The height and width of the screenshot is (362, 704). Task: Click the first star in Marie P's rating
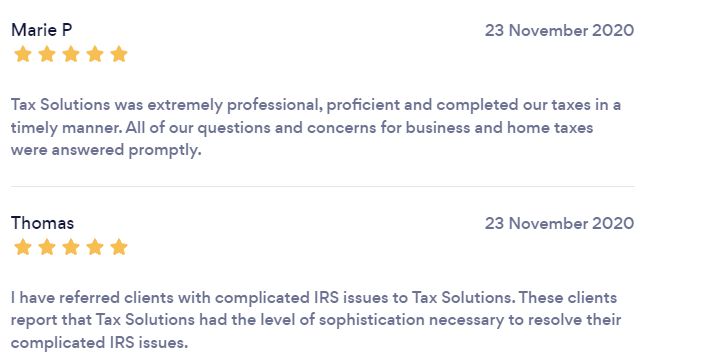[x=23, y=54]
